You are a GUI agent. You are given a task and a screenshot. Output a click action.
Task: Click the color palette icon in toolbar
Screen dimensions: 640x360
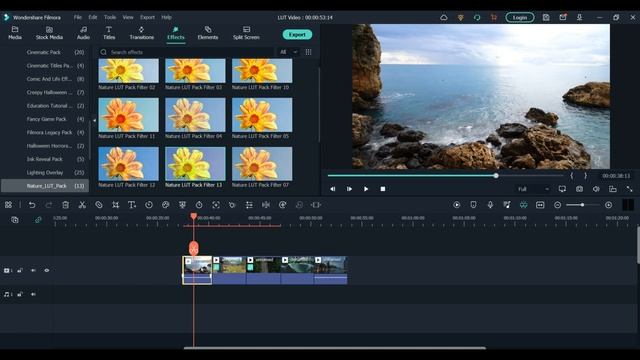(x=165, y=205)
